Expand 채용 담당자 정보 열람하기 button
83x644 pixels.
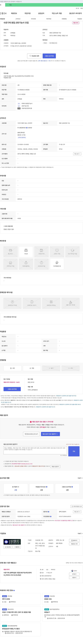coord(50,434)
